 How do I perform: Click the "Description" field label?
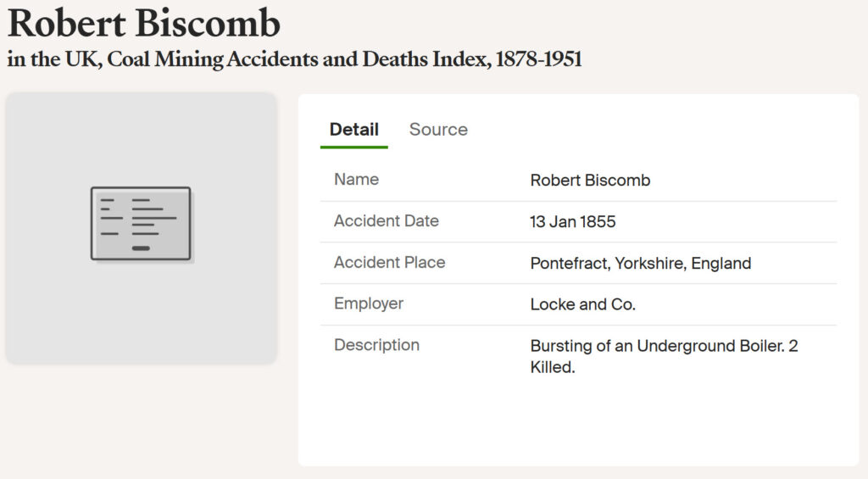[x=376, y=345]
